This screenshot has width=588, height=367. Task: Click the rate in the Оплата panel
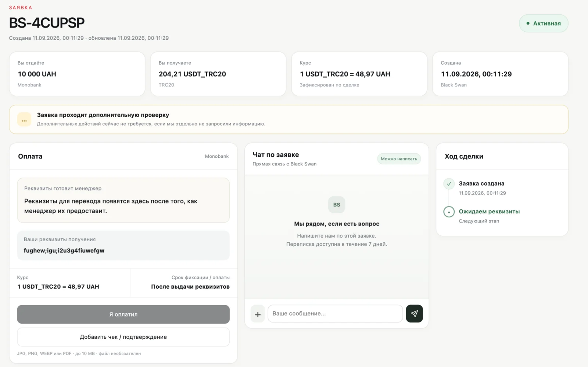[58, 286]
